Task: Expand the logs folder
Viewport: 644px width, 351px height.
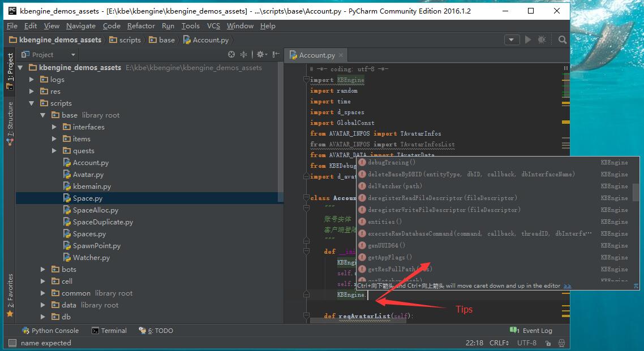Action: click(x=32, y=80)
